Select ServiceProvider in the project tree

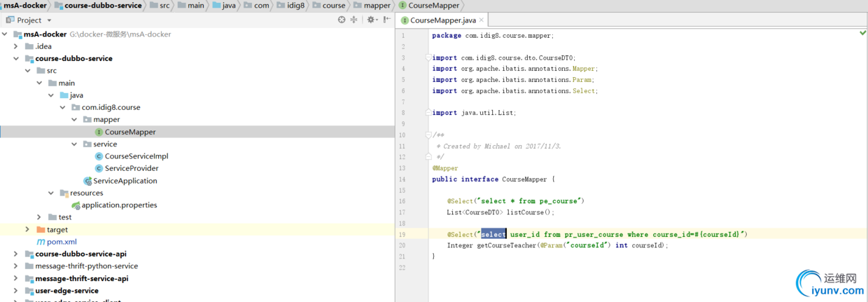(x=132, y=168)
